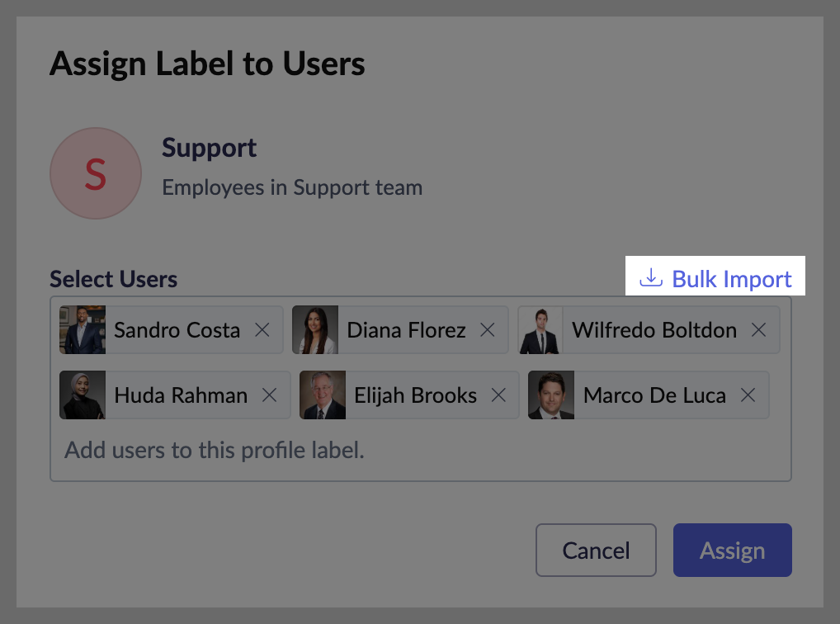Click Elijah Brooks's profile photo
The width and height of the screenshot is (840, 624).
click(x=323, y=395)
